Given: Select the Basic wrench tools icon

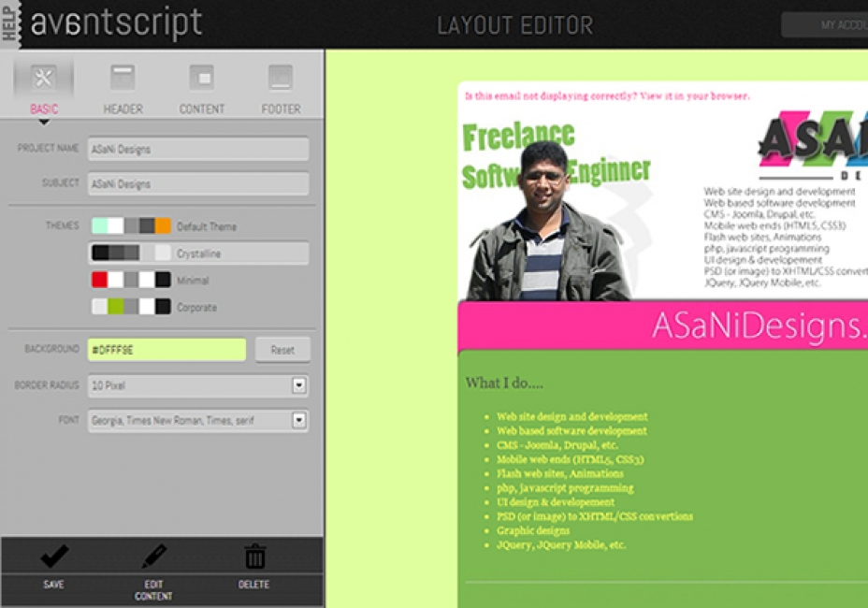Looking at the screenshot, I should [x=43, y=78].
